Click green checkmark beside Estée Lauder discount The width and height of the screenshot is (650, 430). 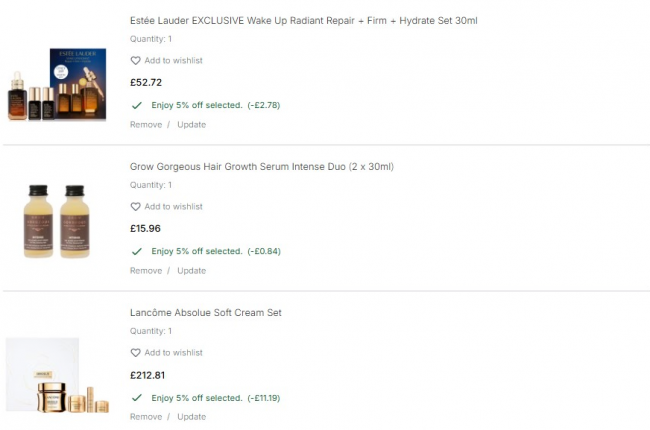click(136, 105)
